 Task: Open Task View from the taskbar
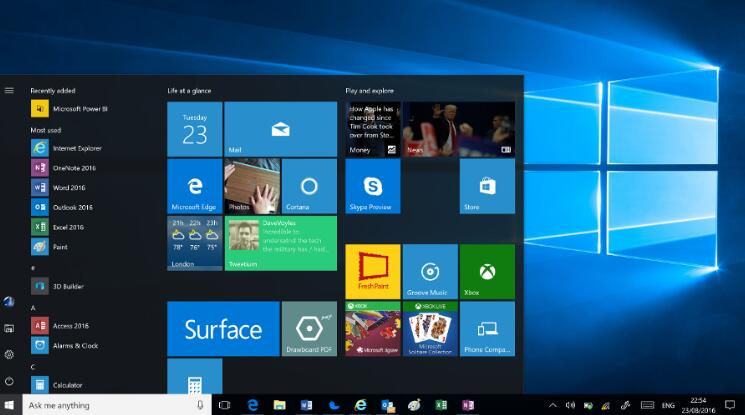click(x=224, y=405)
